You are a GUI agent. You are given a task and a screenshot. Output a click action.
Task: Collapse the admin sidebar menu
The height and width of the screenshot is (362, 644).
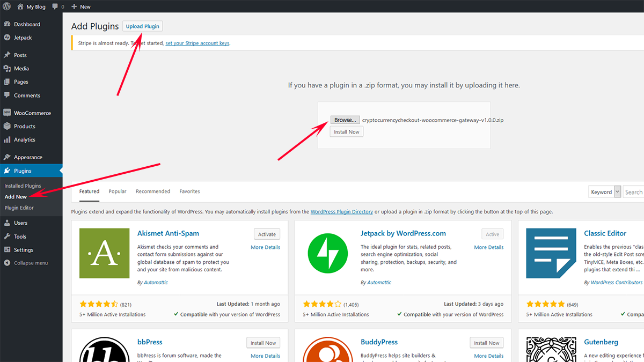26,263
